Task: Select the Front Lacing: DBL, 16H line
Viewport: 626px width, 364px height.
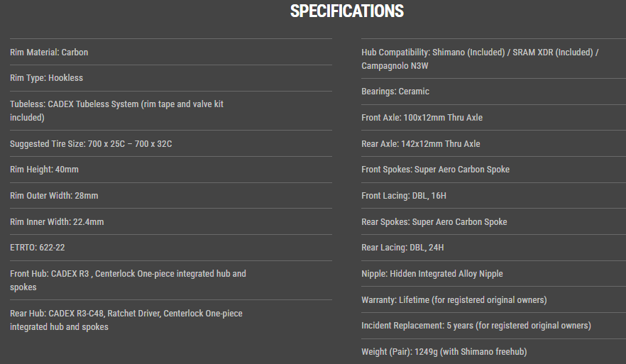Action: (402, 196)
